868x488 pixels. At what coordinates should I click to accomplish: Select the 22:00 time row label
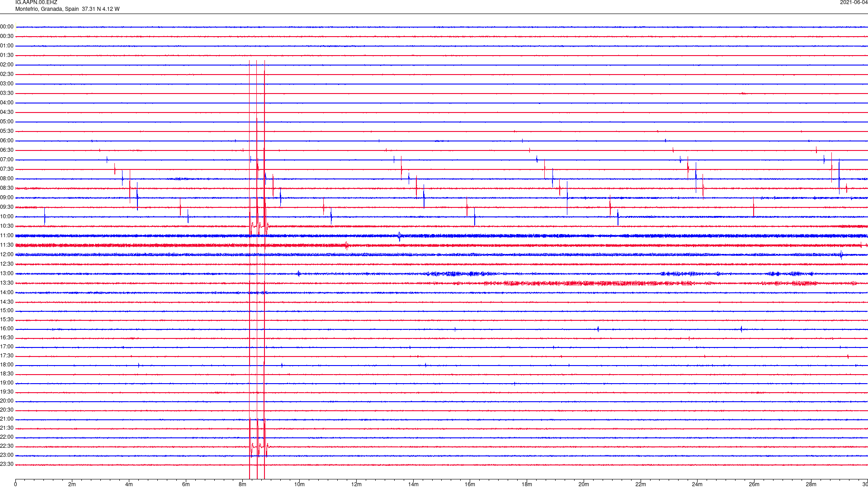click(7, 437)
